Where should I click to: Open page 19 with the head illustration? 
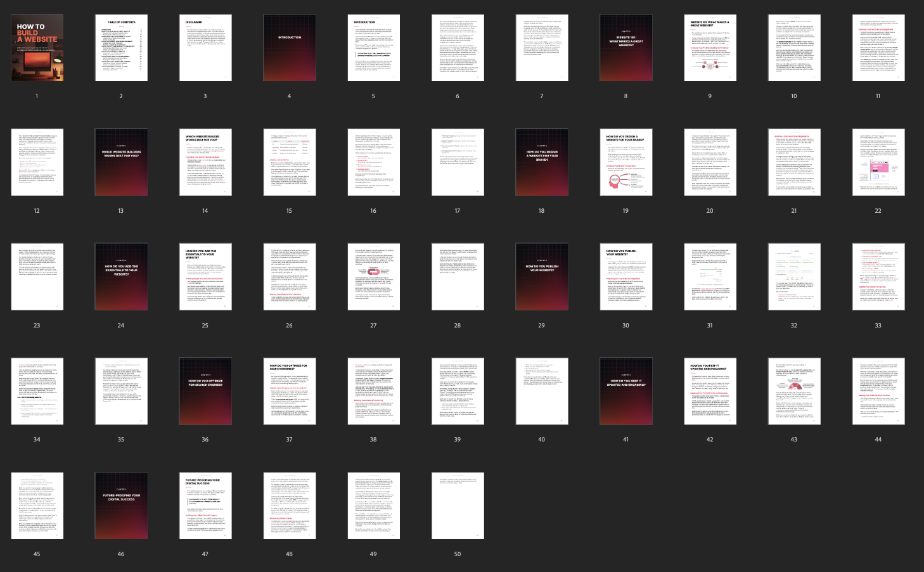(x=626, y=162)
